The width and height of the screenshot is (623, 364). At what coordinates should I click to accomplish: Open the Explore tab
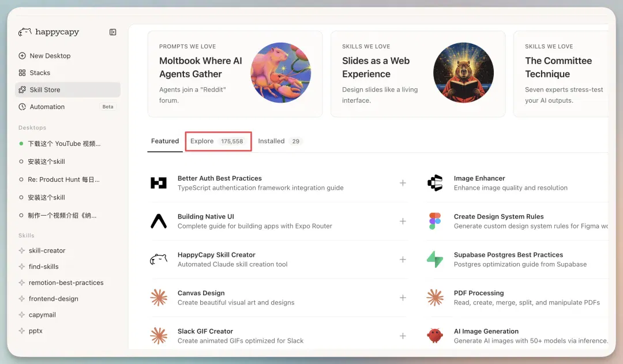[218, 141]
